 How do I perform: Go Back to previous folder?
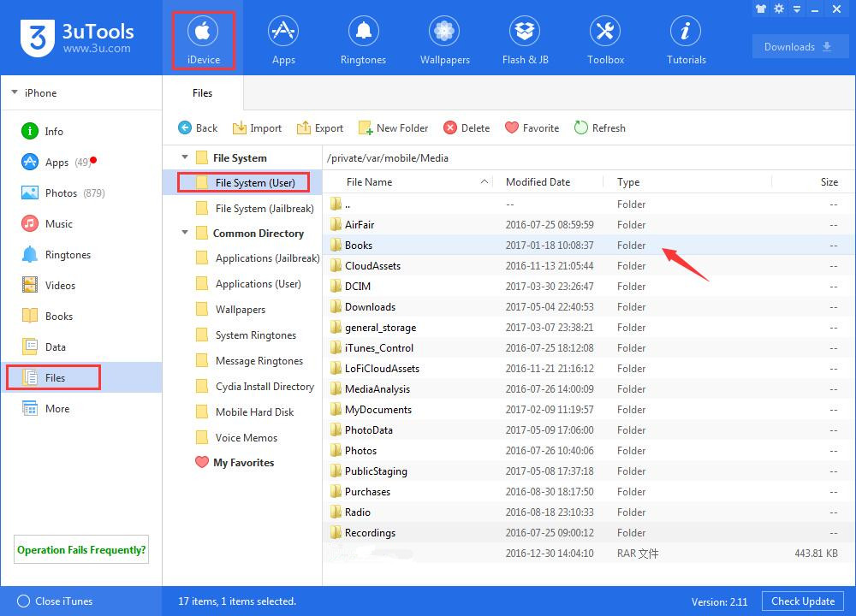(198, 128)
